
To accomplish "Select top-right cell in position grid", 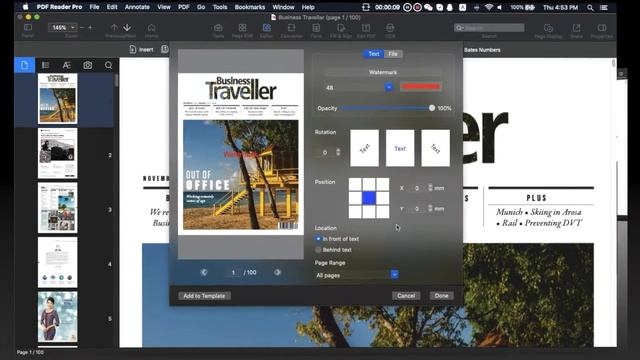I will tap(382, 184).
